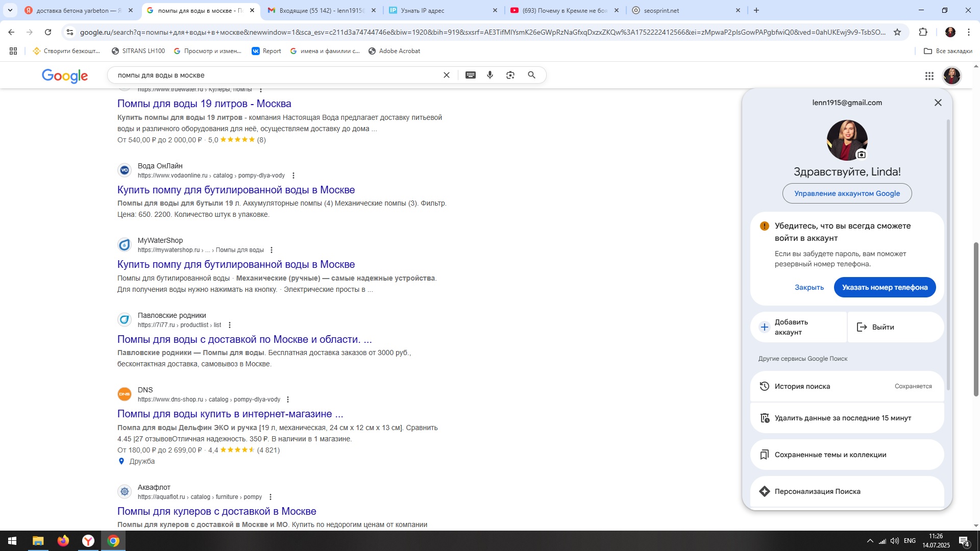Open MyWaterShop Купить помпу result
The image size is (980, 551).
(x=236, y=264)
